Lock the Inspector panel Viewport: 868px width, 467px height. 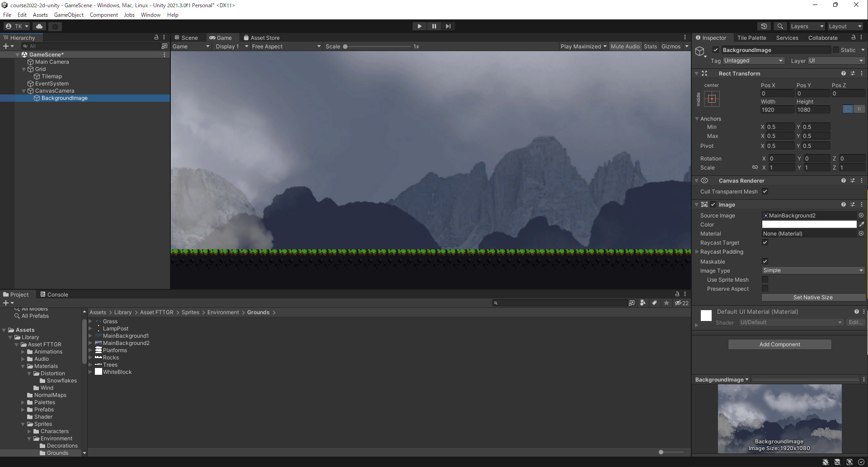pos(854,38)
